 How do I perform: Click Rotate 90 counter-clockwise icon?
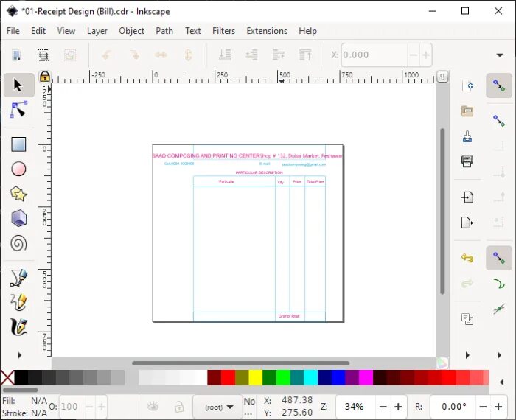106,55
